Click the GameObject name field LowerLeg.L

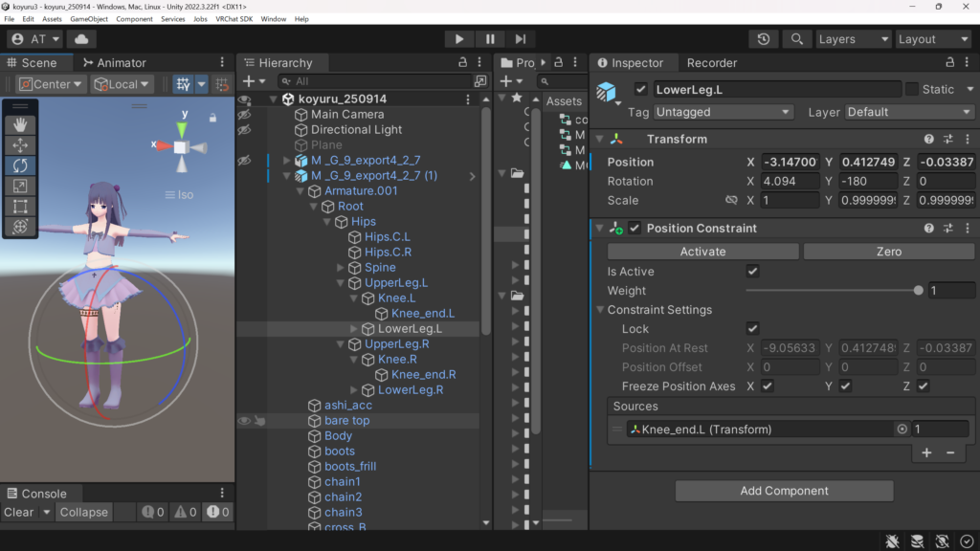[777, 89]
